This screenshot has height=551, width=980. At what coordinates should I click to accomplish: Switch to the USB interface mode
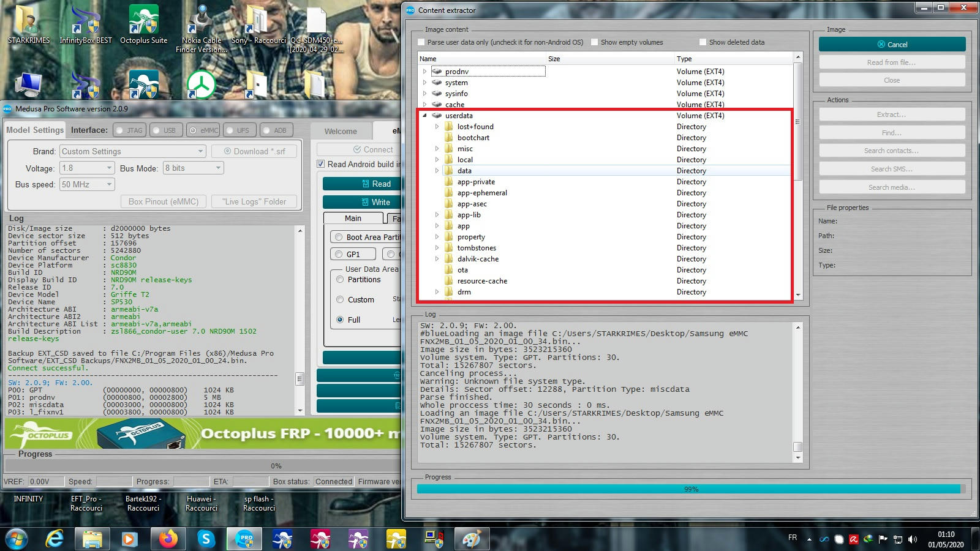[x=166, y=130]
